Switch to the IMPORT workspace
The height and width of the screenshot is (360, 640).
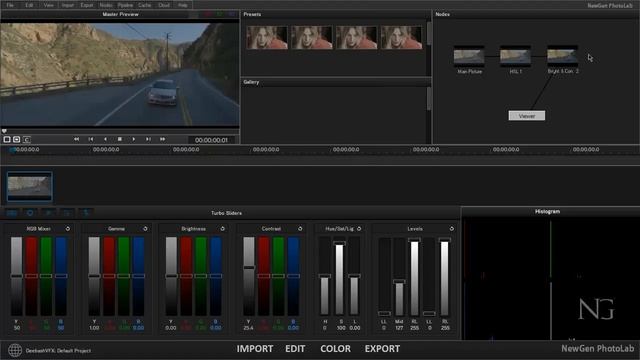255,349
